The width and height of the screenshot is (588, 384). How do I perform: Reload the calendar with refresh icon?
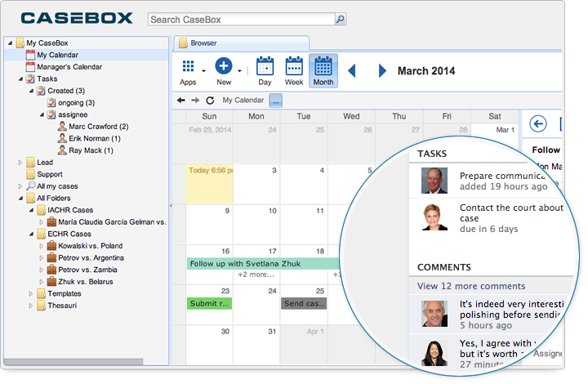click(x=210, y=100)
